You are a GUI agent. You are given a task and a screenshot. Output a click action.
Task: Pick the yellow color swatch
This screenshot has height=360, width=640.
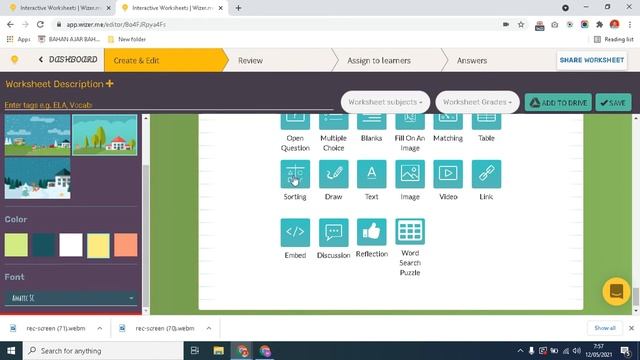(98, 245)
